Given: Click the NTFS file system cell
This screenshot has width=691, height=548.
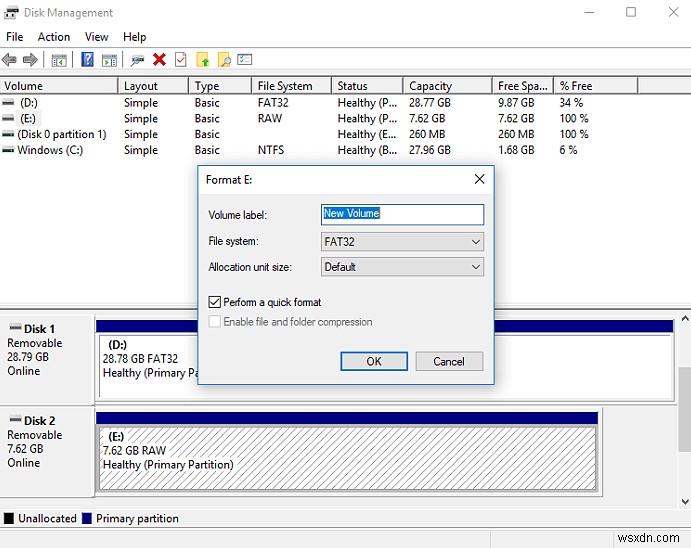Looking at the screenshot, I should [271, 150].
